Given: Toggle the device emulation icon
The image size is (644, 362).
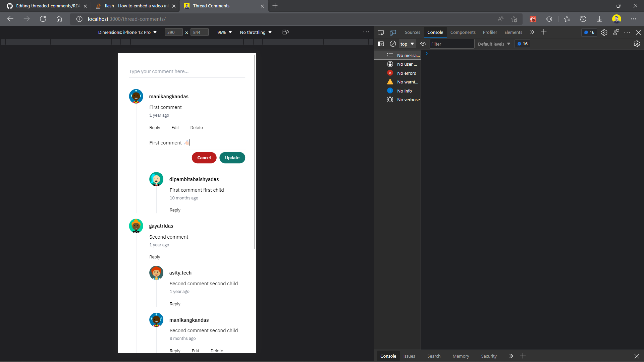Looking at the screenshot, I should pyautogui.click(x=393, y=33).
